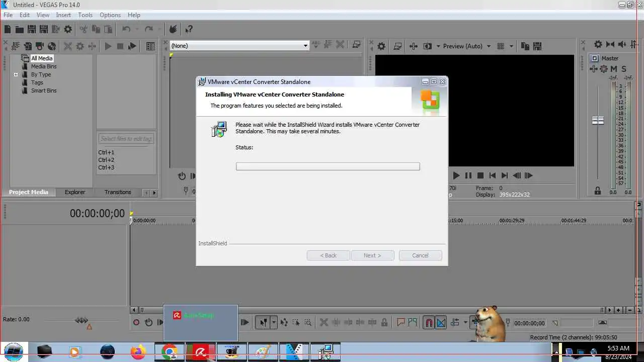Toggle Split Screen View in preview

click(x=428, y=46)
